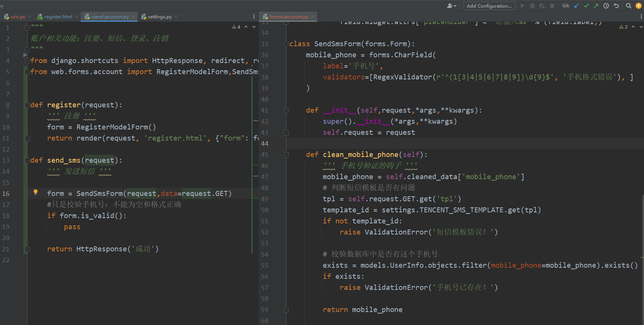Start debugging with the bug icon
This screenshot has width=644, height=325.
[532, 6]
